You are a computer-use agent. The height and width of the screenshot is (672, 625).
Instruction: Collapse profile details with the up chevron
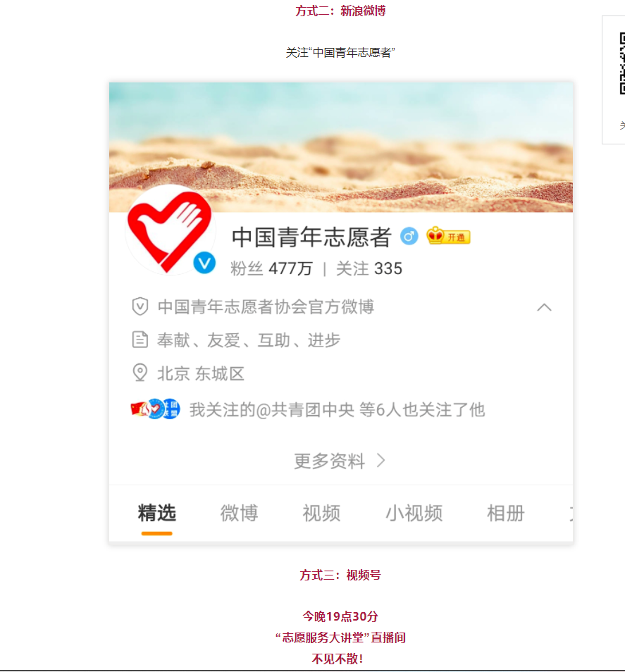click(x=545, y=307)
